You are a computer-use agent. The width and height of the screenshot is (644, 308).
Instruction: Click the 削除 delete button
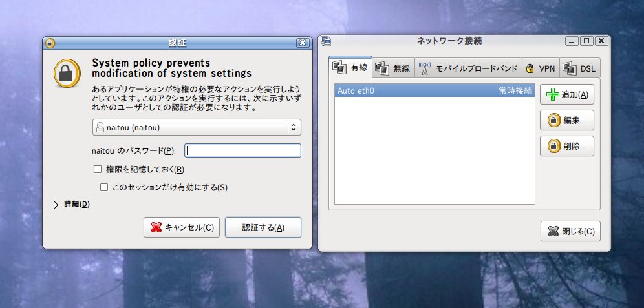click(x=567, y=146)
